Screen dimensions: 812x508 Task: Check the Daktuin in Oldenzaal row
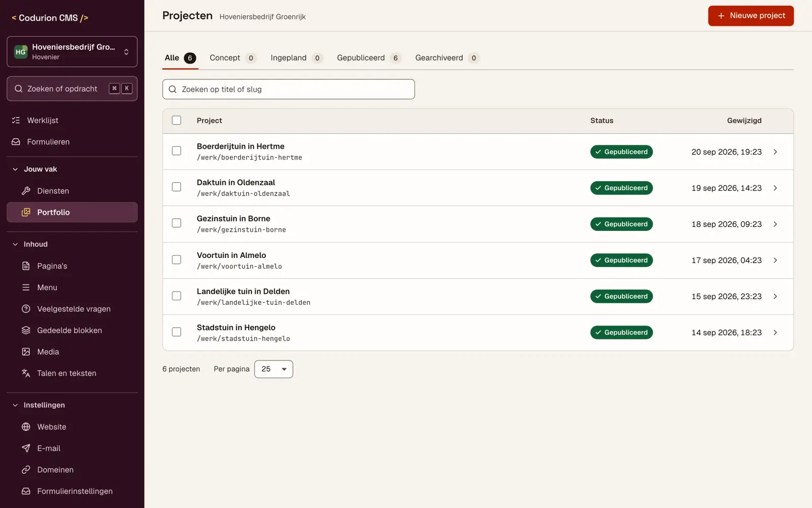[x=177, y=187]
